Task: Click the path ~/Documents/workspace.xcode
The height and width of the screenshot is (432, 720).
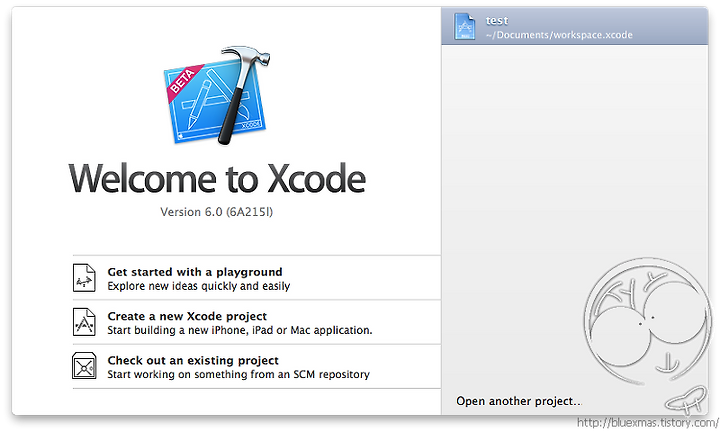Action: [559, 35]
